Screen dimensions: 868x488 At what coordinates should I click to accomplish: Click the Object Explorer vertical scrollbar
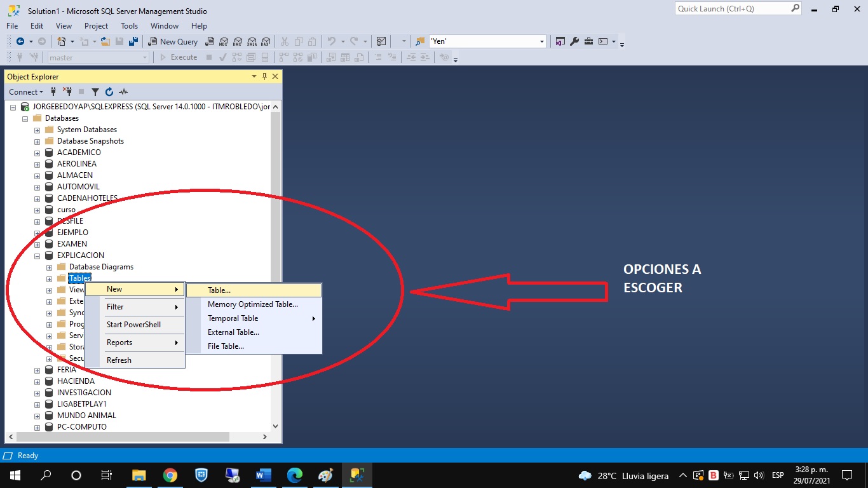275,267
